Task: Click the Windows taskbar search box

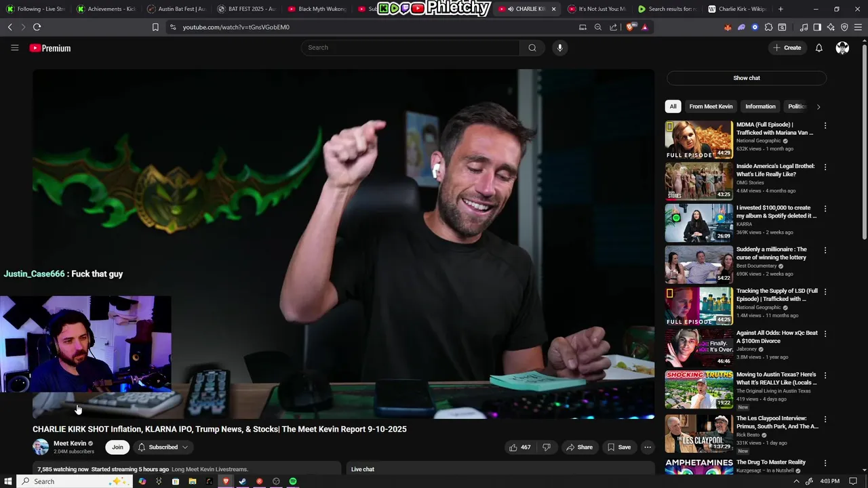Action: (x=74, y=481)
